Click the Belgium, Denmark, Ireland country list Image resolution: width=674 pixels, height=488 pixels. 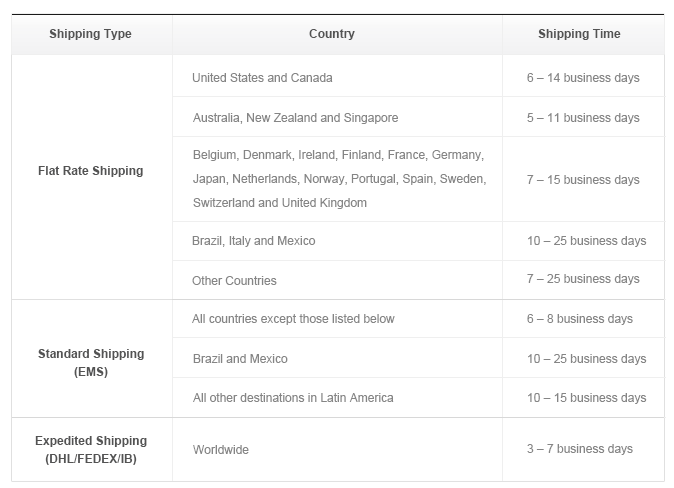337,179
